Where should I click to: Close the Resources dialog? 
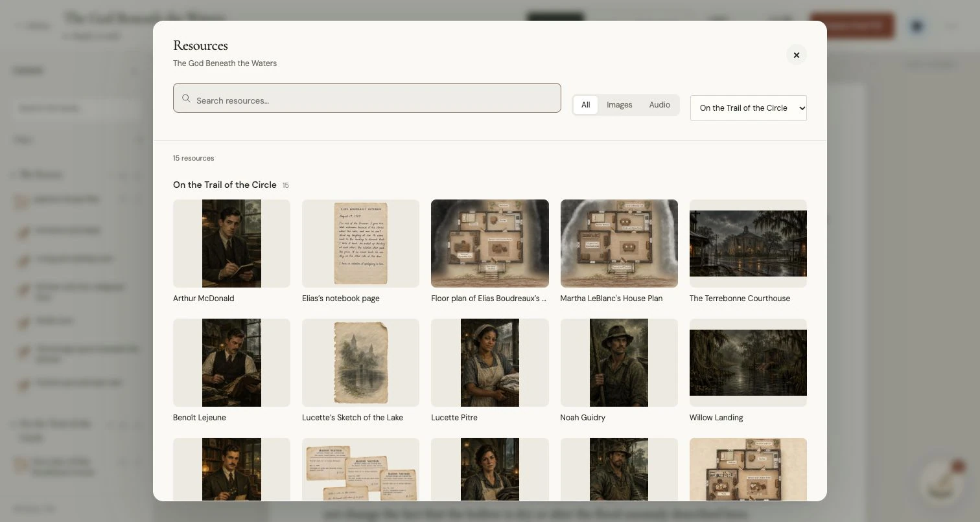(797, 55)
